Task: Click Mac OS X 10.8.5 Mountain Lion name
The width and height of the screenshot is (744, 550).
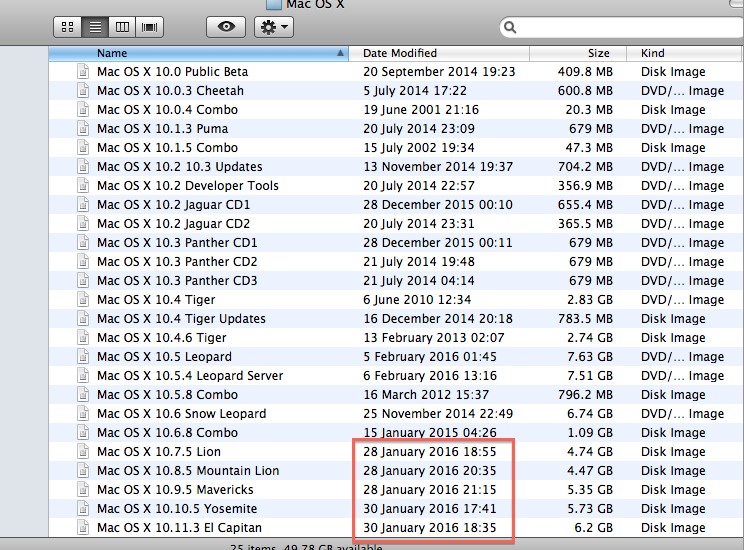Action: 188,471
